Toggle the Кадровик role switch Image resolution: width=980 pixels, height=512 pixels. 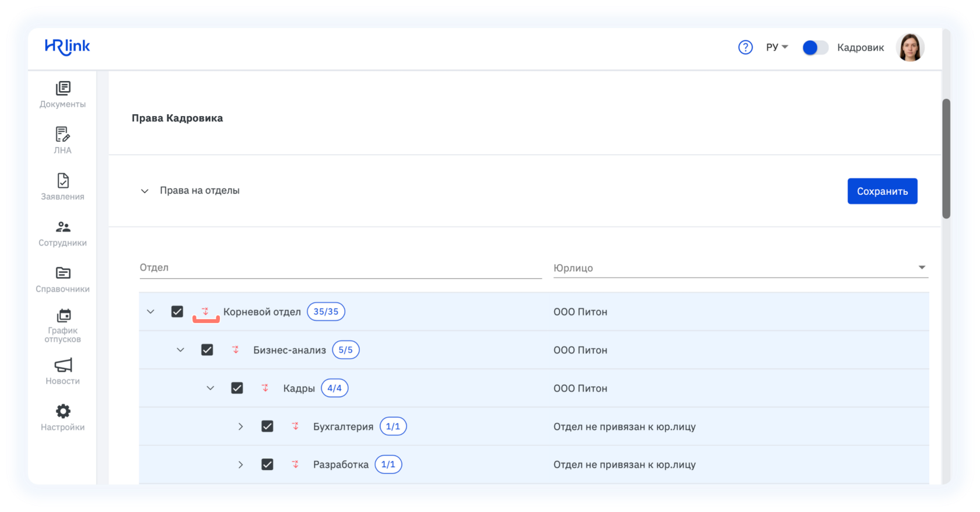point(815,47)
